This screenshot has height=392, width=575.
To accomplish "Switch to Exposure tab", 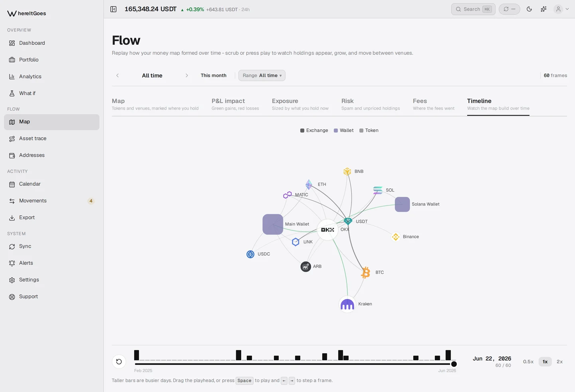I will click(300, 104).
